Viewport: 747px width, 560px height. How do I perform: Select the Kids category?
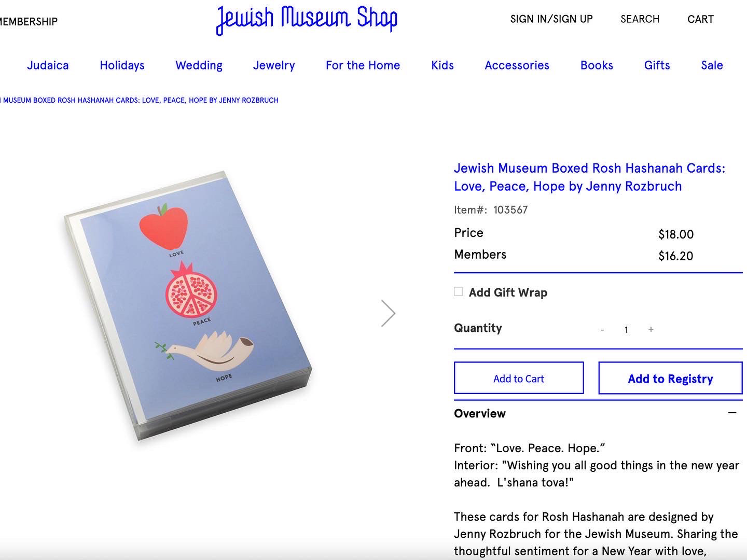[442, 65]
